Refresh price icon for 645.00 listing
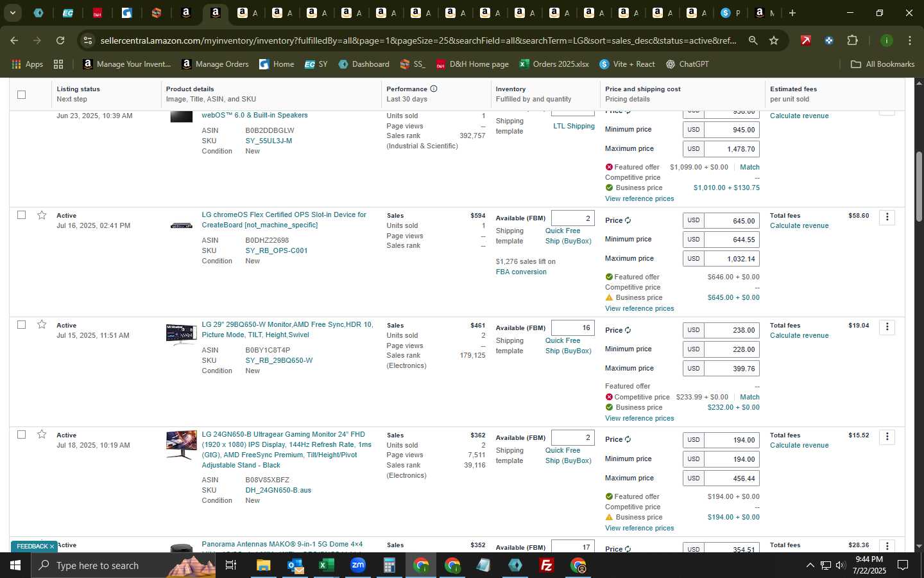 pos(628,220)
